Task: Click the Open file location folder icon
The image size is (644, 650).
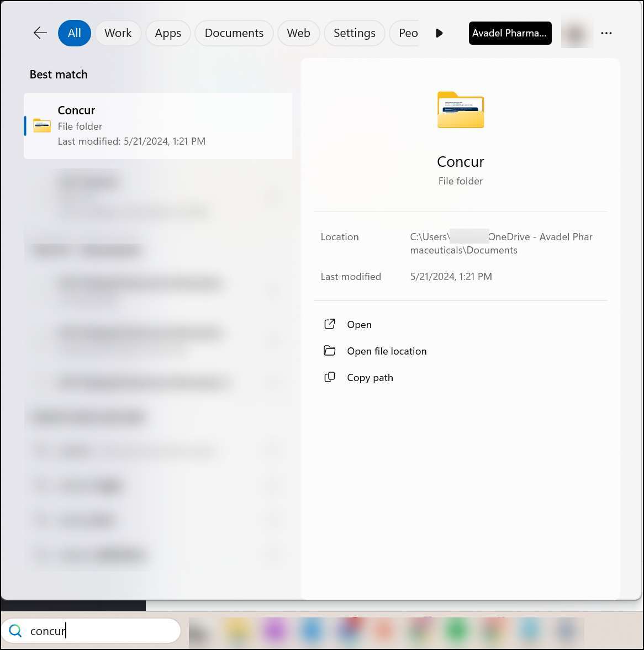Action: (x=329, y=351)
